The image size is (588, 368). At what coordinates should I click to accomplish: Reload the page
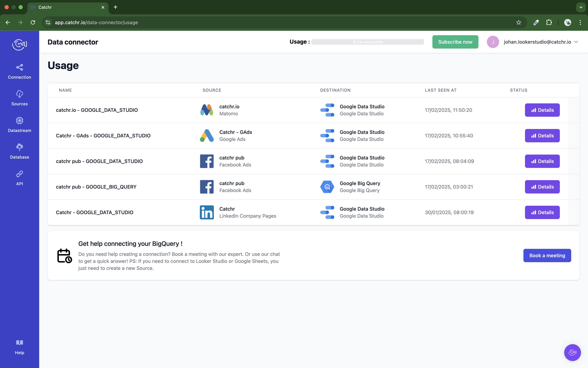coord(33,22)
